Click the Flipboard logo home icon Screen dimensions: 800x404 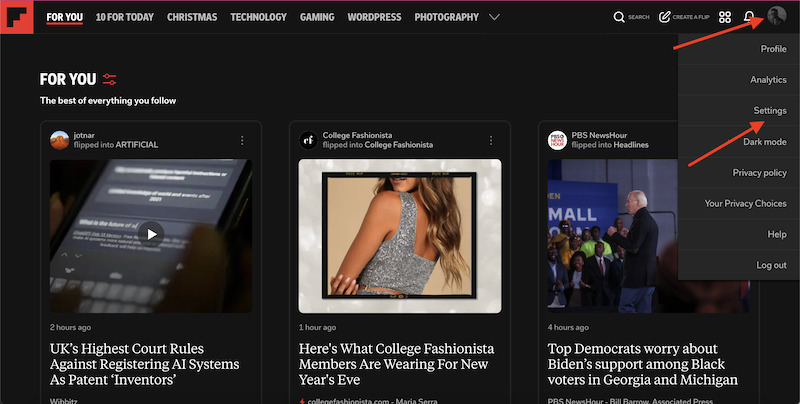17,17
